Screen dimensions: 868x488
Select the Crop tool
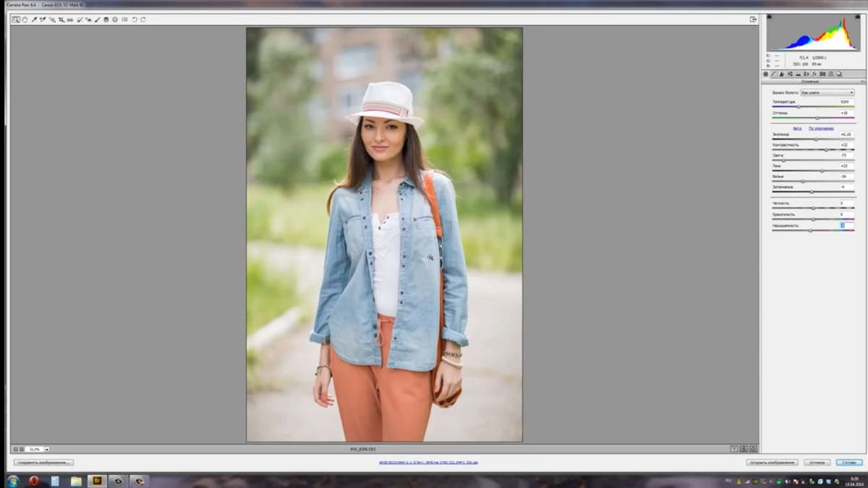click(61, 20)
